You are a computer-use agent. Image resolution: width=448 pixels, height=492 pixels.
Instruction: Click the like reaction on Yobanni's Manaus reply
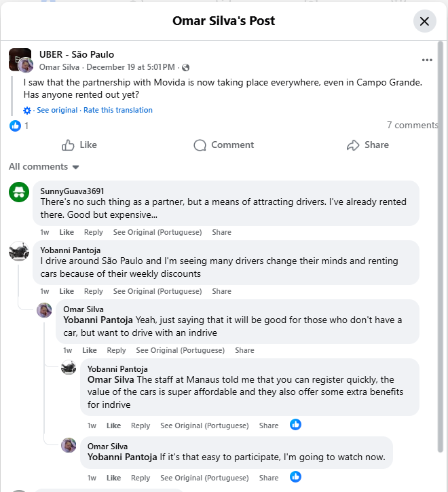tap(295, 425)
